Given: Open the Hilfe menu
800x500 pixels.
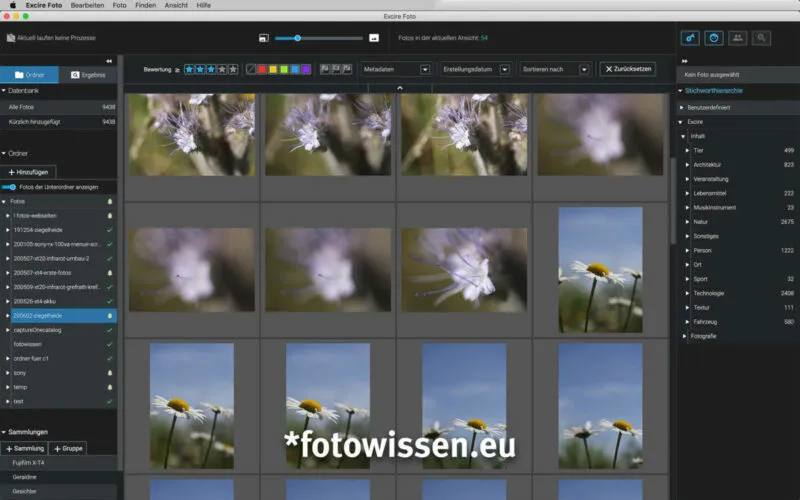Looking at the screenshot, I should click(x=204, y=5).
